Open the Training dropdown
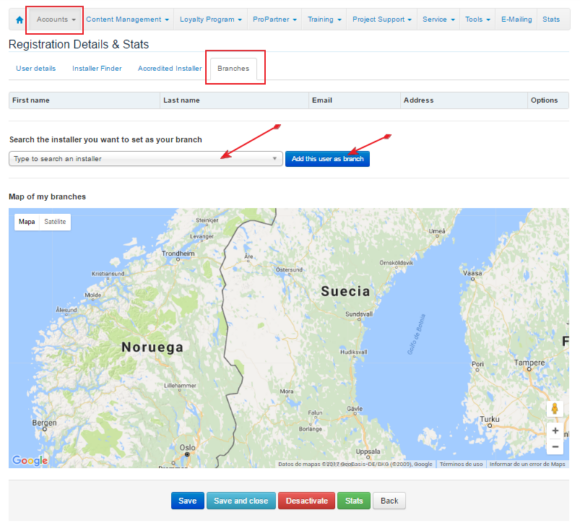The width and height of the screenshot is (580, 531). click(x=324, y=20)
